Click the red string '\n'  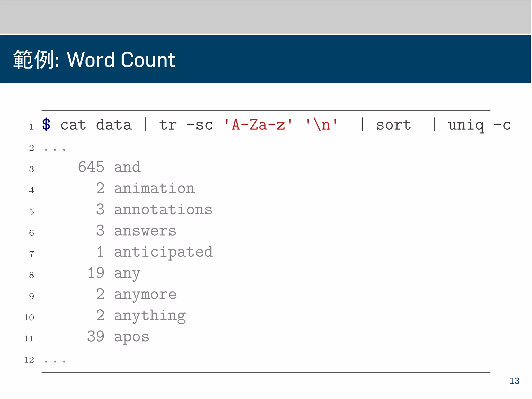pyautogui.click(x=321, y=124)
